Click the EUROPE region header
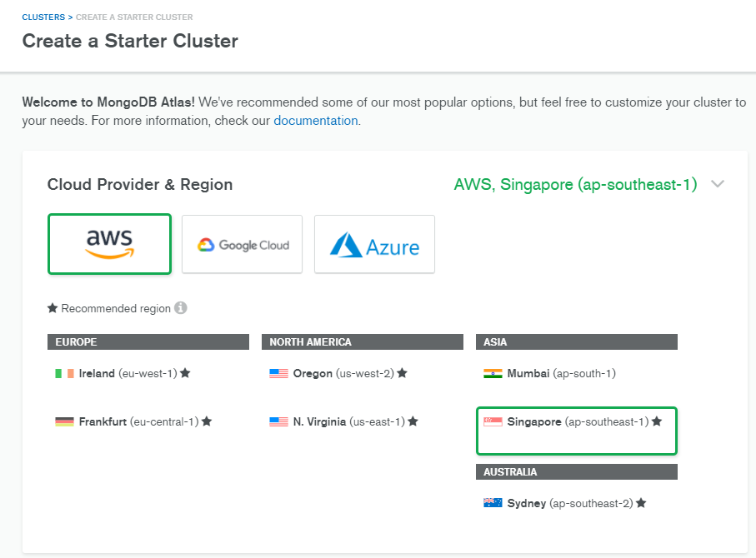This screenshot has width=756, height=558. (x=148, y=341)
